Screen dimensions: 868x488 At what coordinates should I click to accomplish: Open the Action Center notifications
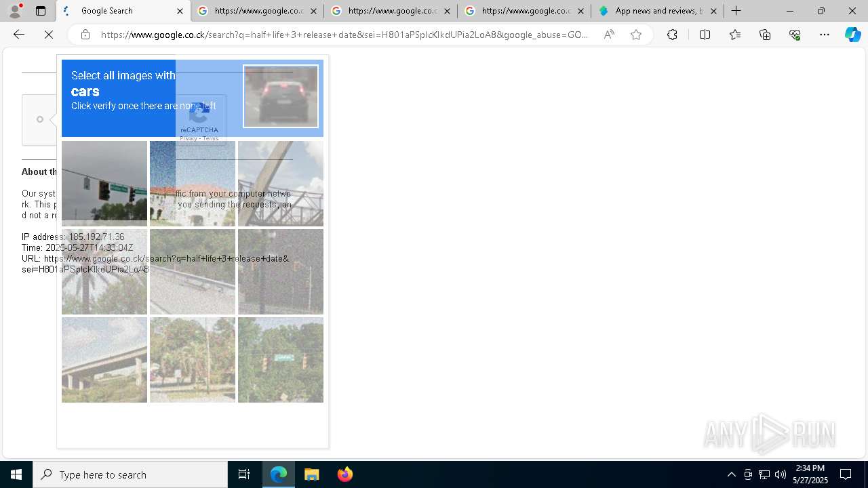(846, 474)
